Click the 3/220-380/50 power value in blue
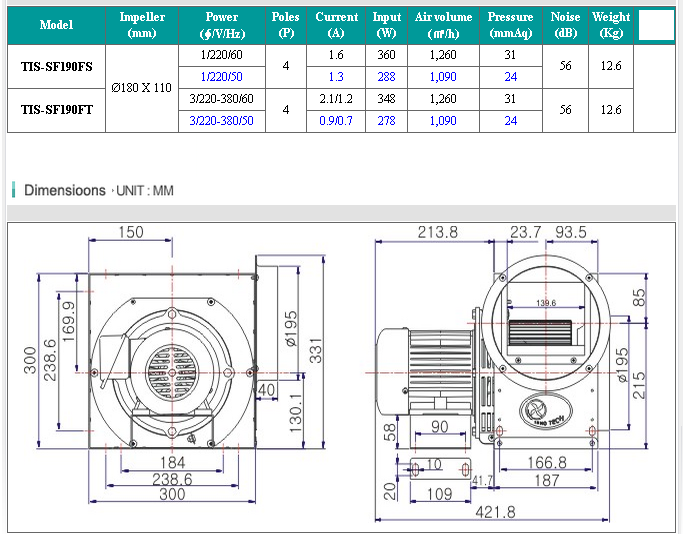 [221, 121]
